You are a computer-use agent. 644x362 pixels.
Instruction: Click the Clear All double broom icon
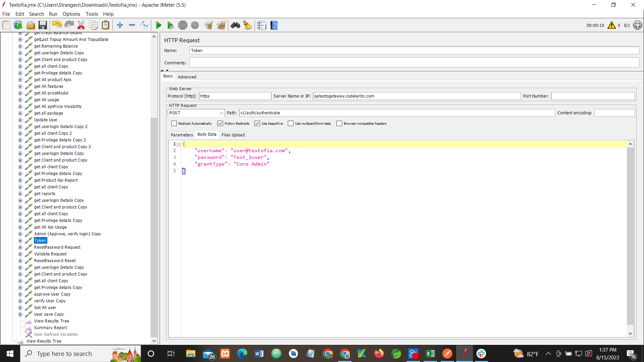coord(221,25)
